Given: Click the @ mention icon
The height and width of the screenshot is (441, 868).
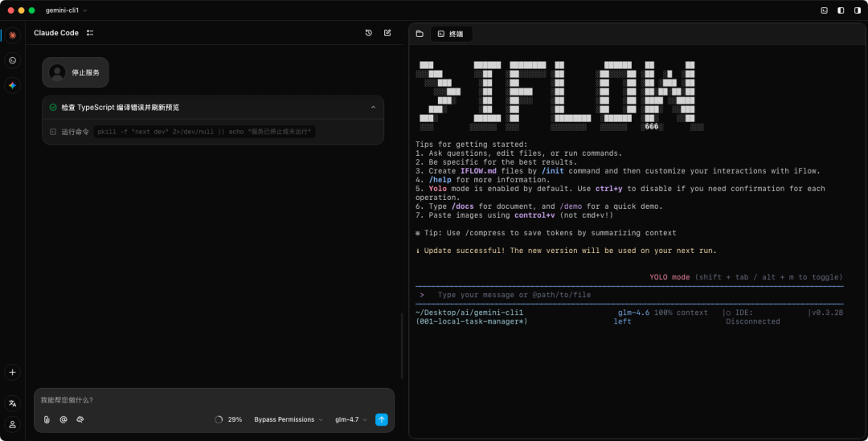Looking at the screenshot, I should 63,419.
